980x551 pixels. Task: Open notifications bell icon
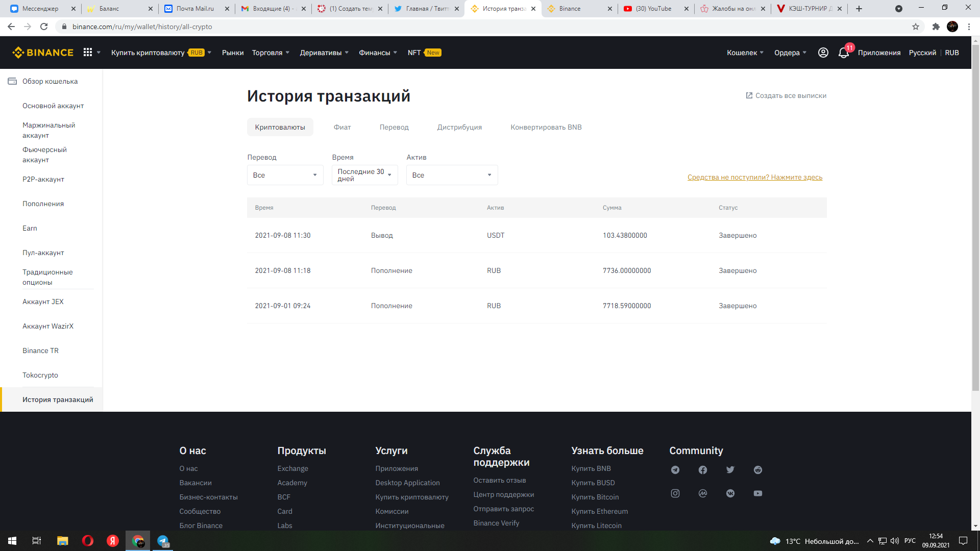(x=844, y=53)
